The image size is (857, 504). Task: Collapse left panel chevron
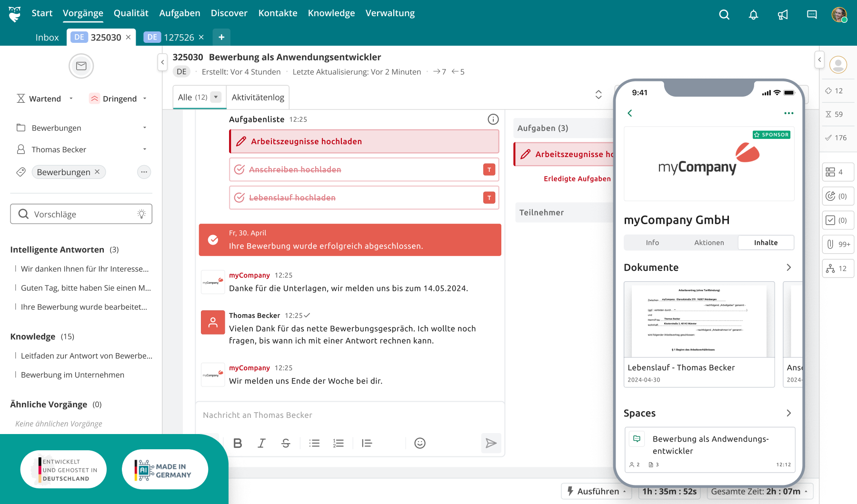[162, 62]
